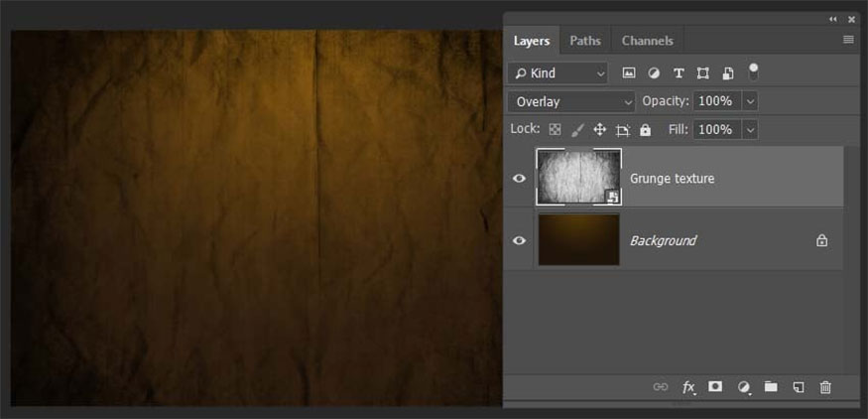Add a layer mask
The height and width of the screenshot is (419, 868).
[x=715, y=387]
